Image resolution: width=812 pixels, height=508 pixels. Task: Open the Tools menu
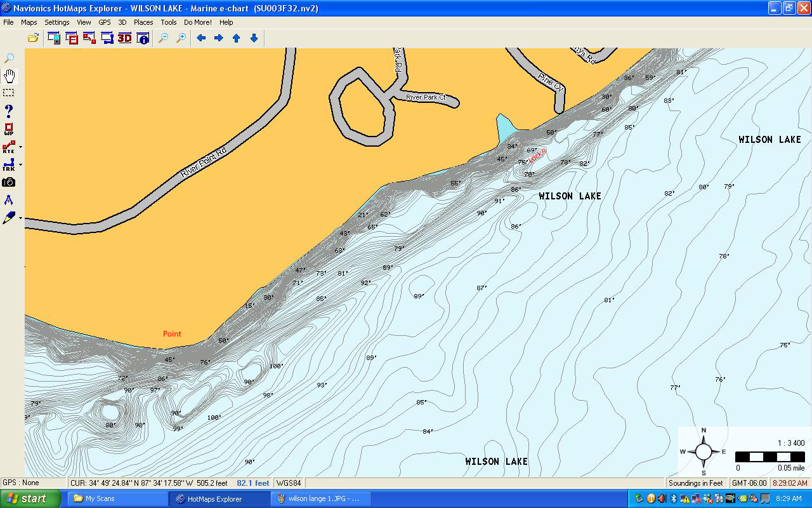coord(169,22)
